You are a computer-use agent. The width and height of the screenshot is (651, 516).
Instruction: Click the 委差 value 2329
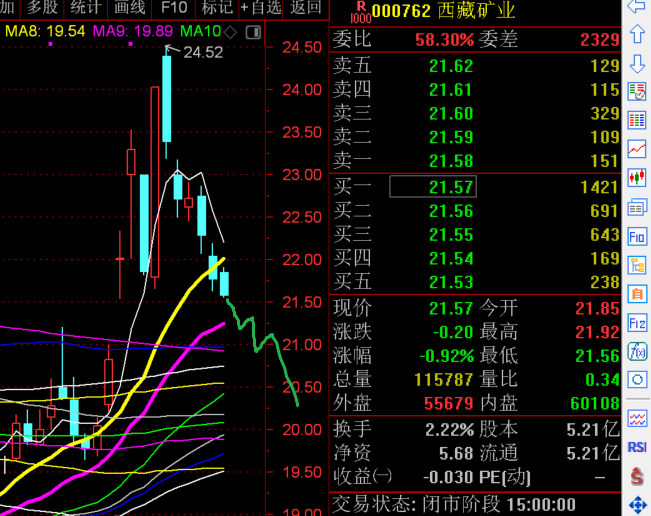click(x=600, y=40)
